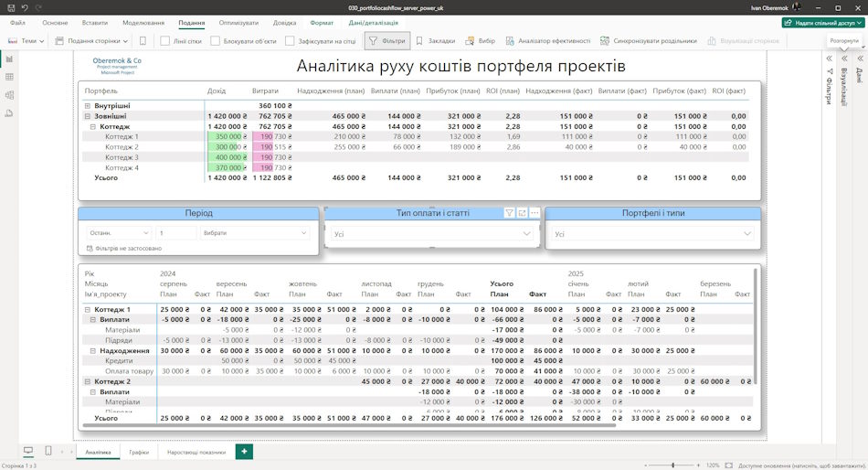The width and height of the screenshot is (868, 470).
Task: Open the Подання сторінки dropdown
Action: pyautogui.click(x=91, y=40)
